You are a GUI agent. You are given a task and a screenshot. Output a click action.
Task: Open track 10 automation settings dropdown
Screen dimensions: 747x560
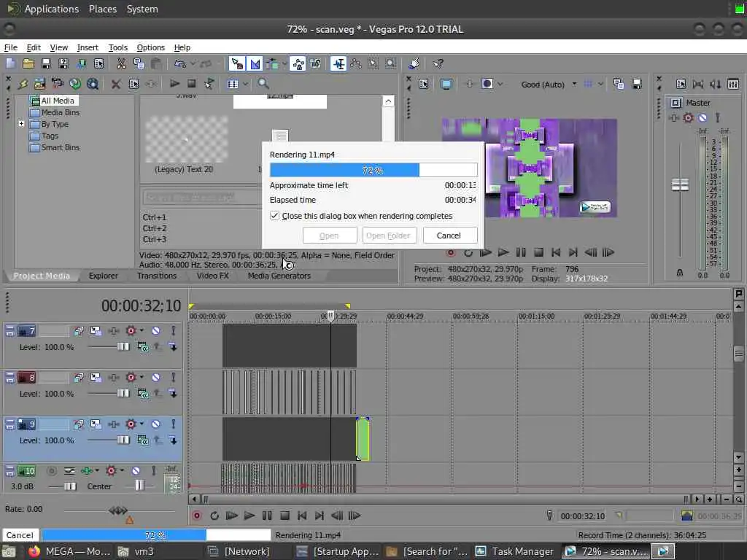(x=122, y=471)
